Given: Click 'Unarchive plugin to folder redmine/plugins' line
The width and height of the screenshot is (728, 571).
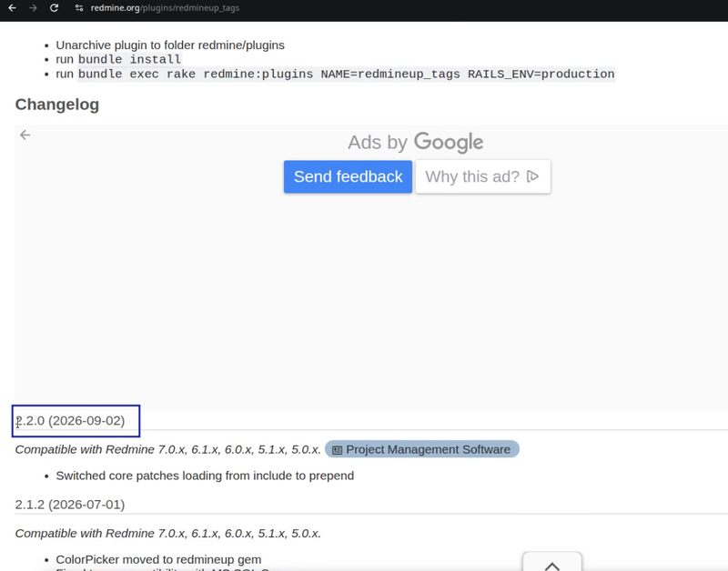Looking at the screenshot, I should click(170, 45).
